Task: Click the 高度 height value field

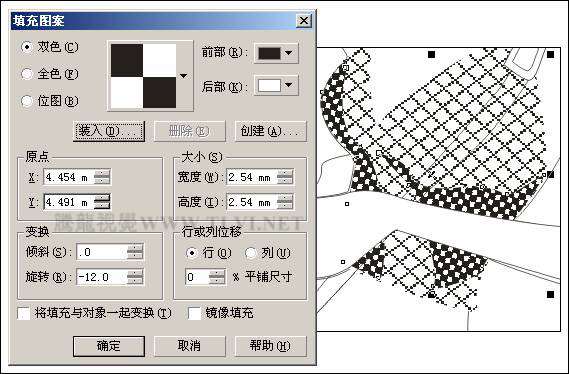Action: click(251, 202)
